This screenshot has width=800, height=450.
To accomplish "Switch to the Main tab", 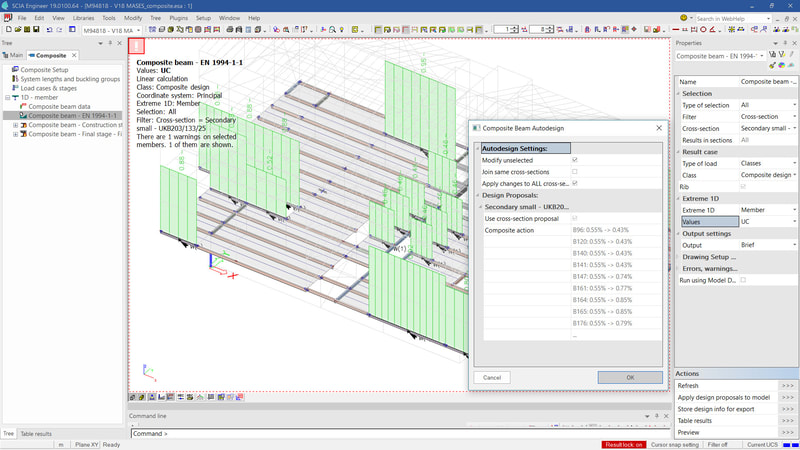I will [13, 55].
